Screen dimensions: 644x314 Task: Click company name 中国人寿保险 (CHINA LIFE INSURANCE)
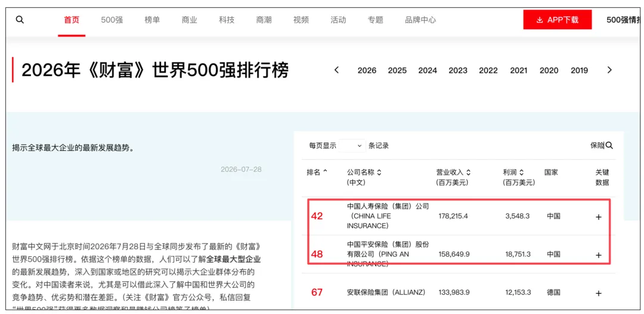tap(388, 216)
